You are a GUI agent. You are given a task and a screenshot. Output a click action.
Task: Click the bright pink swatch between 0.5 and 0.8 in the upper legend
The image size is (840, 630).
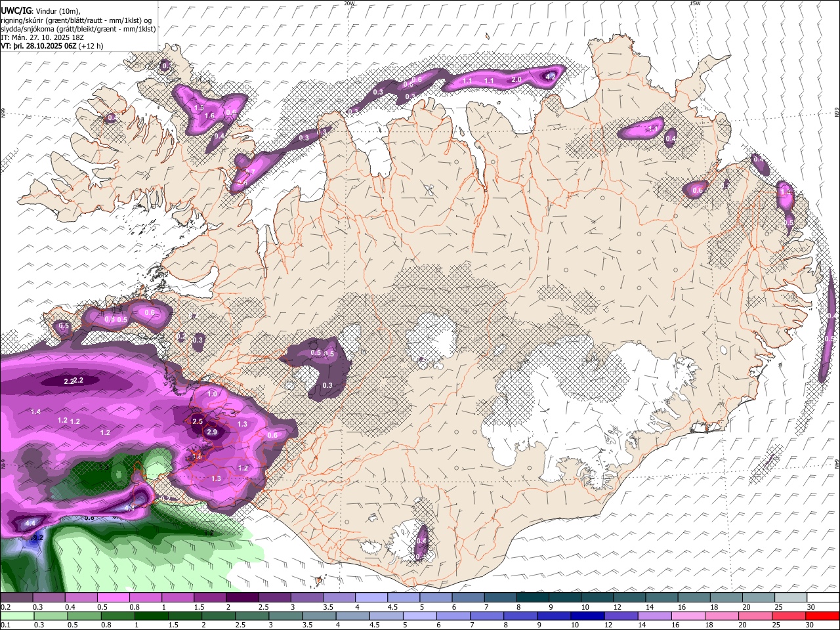pos(113,598)
